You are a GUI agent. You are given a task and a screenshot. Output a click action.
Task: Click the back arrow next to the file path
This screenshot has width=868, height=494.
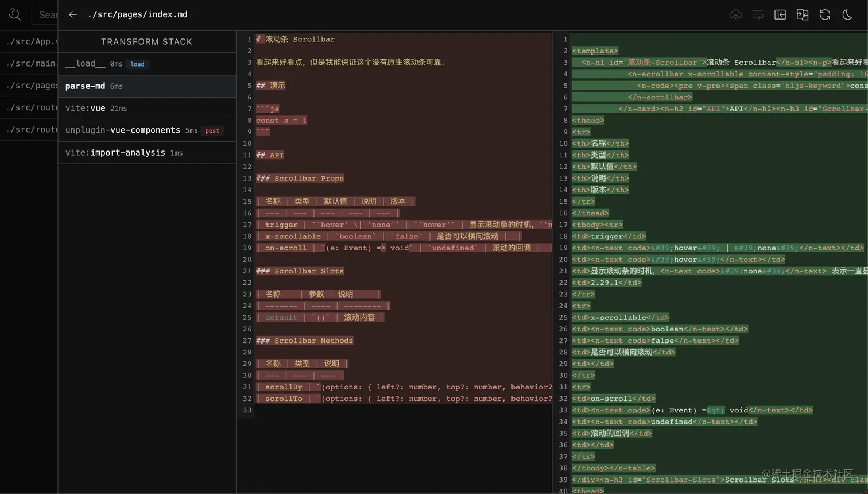tap(72, 14)
